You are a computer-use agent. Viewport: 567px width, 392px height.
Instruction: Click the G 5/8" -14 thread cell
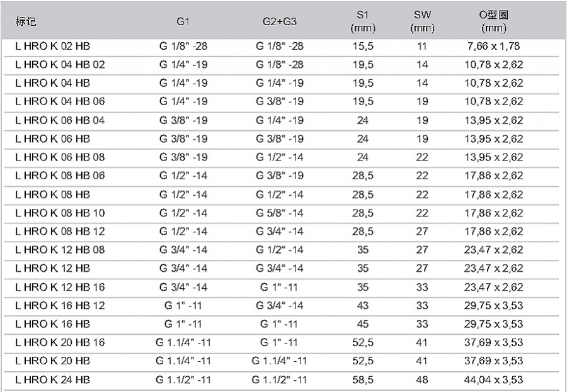pos(280,213)
